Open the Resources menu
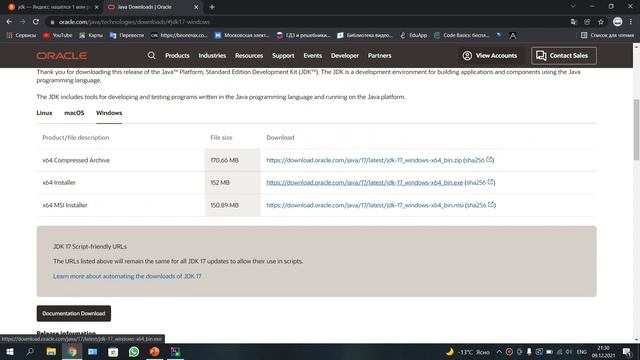 pyautogui.click(x=249, y=56)
